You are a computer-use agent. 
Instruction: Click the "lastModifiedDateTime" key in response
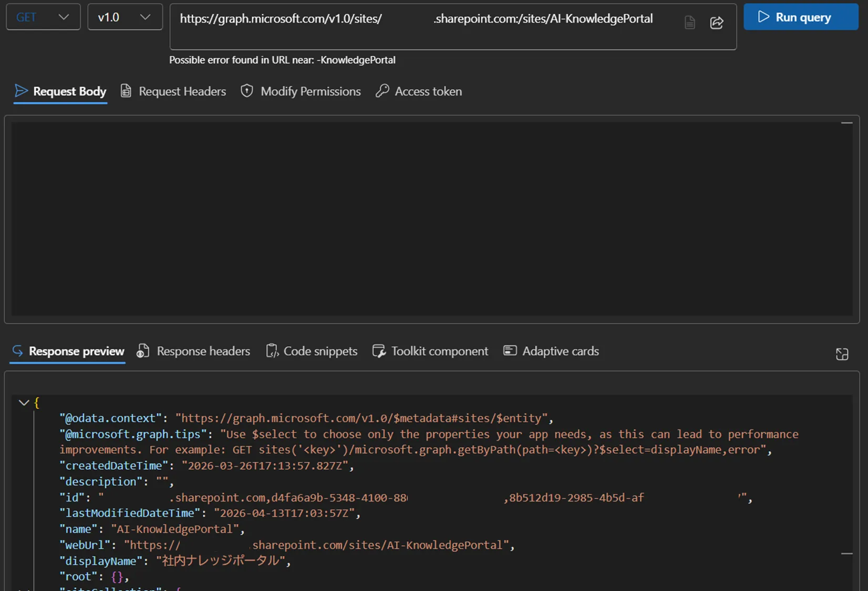[130, 513]
